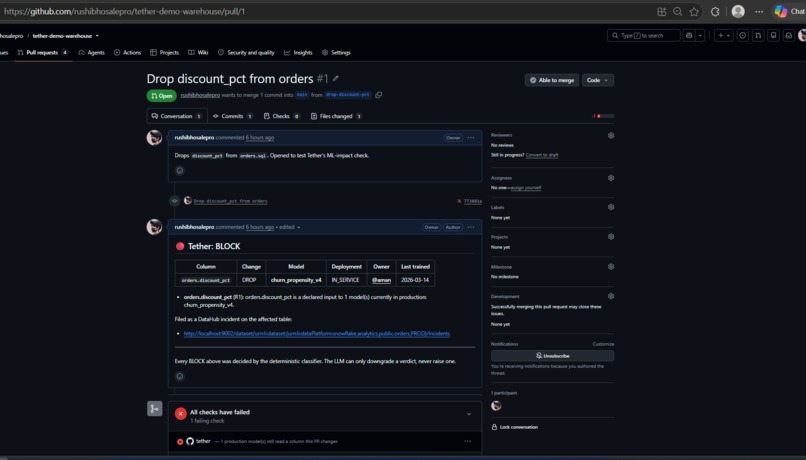Click the Type / to search field
Screen dimensions: 806x460
click(644, 35)
